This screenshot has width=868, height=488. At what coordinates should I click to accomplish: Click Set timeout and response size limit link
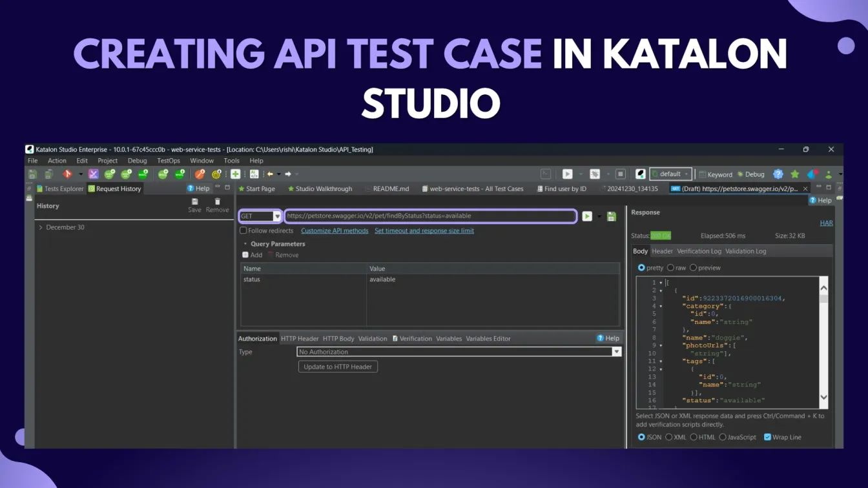(x=424, y=230)
